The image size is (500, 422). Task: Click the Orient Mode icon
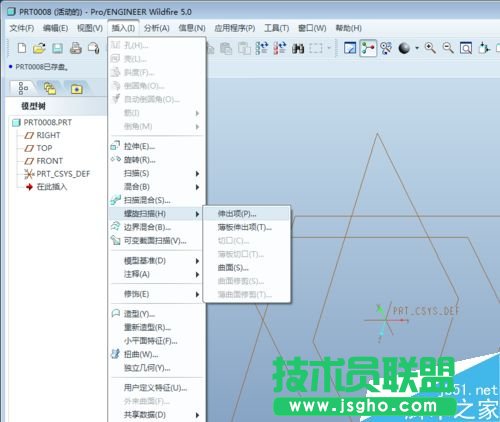click(386, 48)
